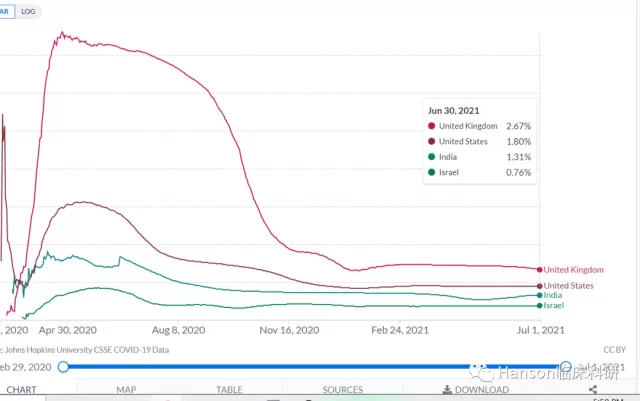Click the timeline start handle
The image size is (640, 401).
pos(63,367)
